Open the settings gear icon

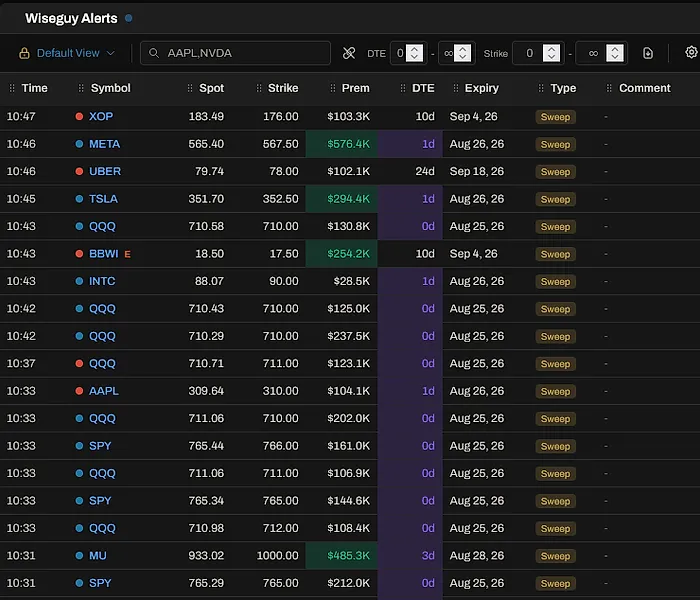(691, 52)
